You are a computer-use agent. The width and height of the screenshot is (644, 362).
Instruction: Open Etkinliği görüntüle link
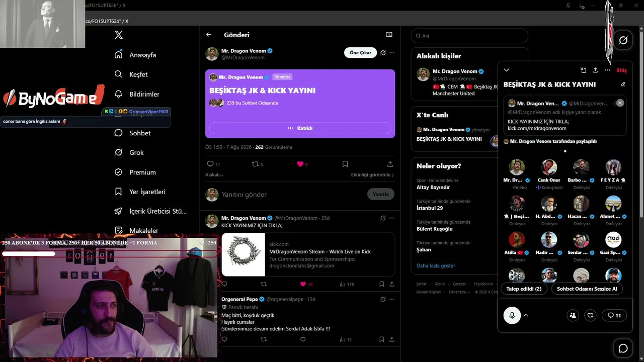pyautogui.click(x=372, y=175)
